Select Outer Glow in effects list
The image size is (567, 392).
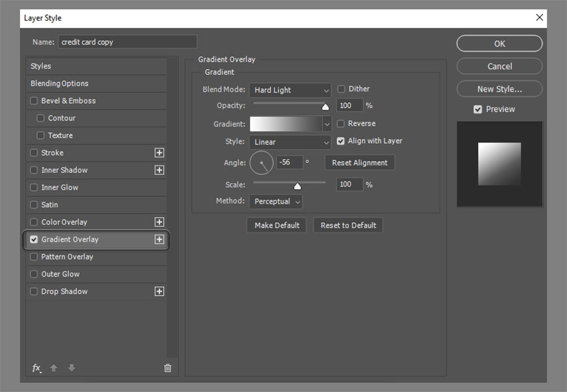[x=97, y=274]
